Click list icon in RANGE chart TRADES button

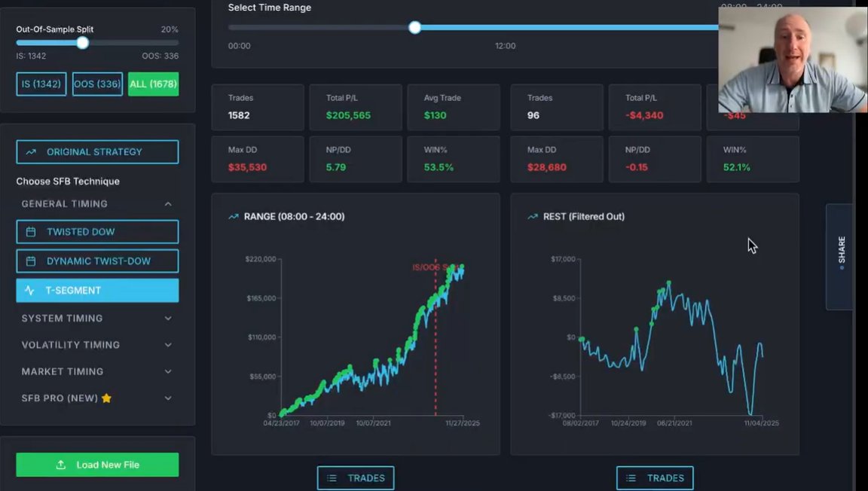332,477
